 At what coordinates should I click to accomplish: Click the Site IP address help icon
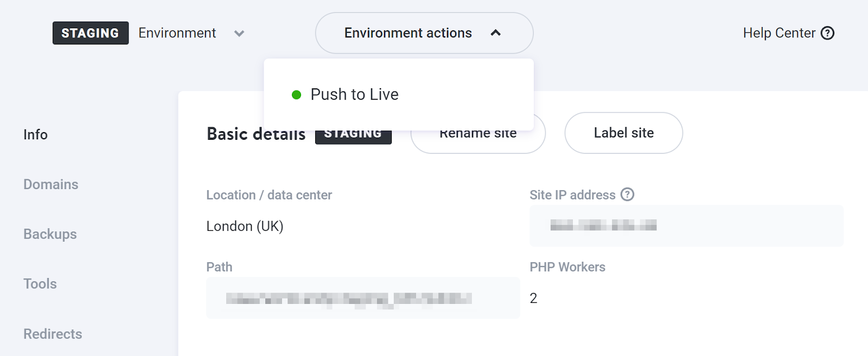pos(627,195)
